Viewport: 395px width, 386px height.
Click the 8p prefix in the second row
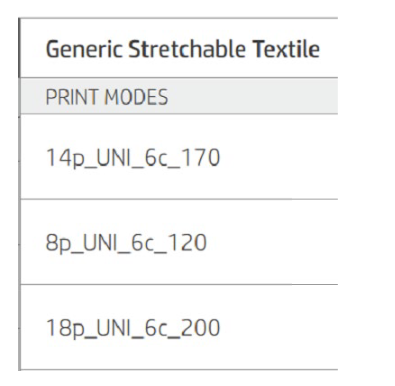57,243
